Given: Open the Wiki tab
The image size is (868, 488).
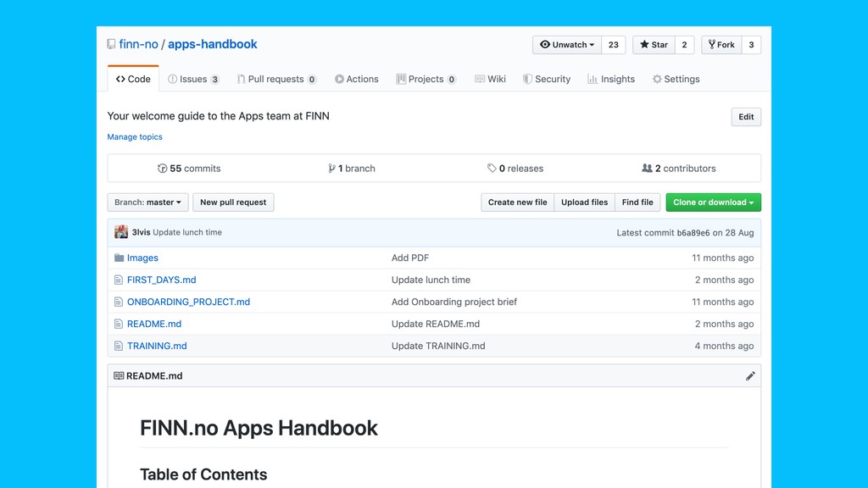Looking at the screenshot, I should pos(491,79).
